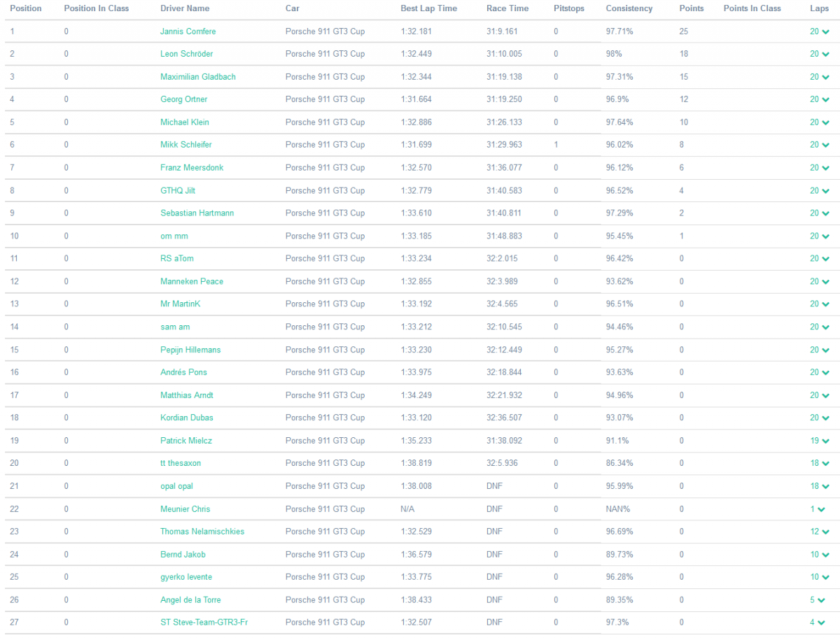Expand lap details for Georg Ortner
This screenshot has width=840, height=640.
pos(819,99)
